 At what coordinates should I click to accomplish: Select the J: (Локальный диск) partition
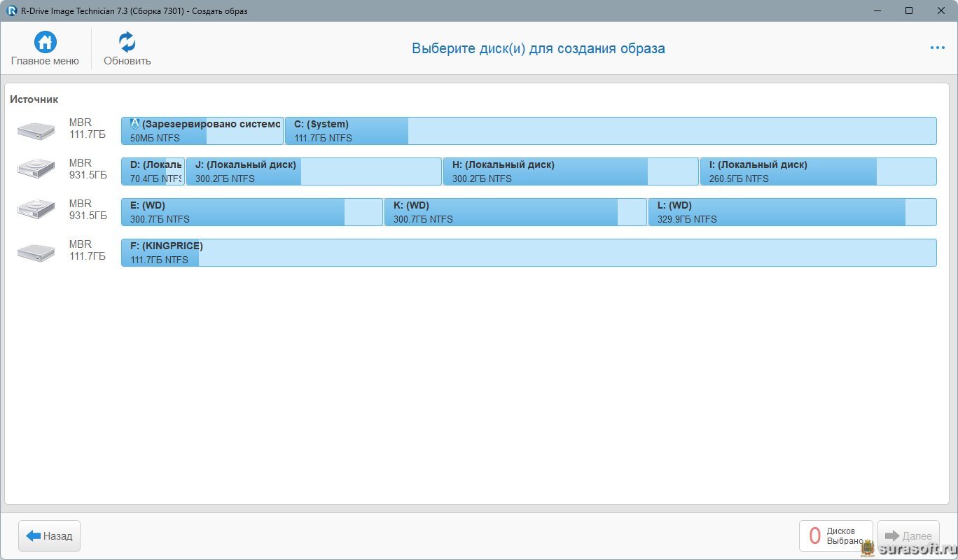[314, 171]
